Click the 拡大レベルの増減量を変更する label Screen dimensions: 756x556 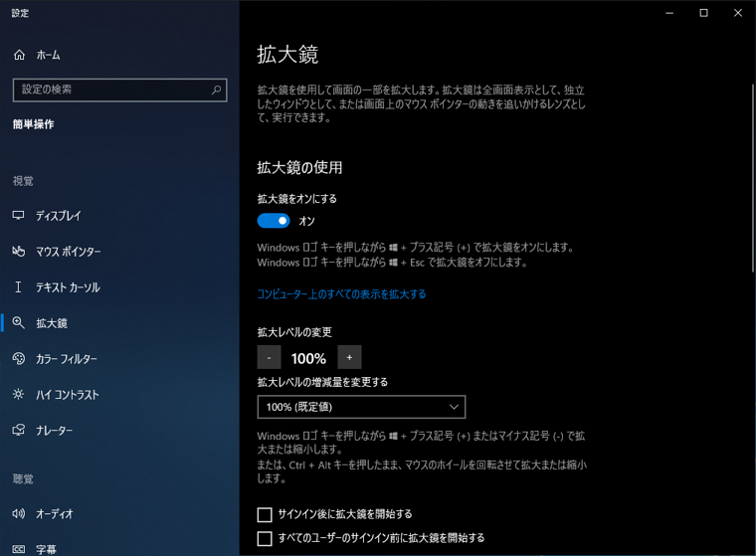coord(322,382)
